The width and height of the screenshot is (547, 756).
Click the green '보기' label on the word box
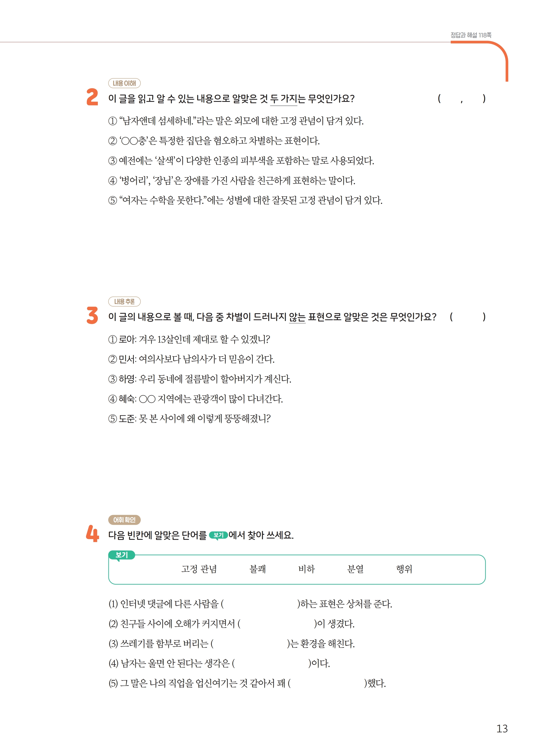[x=122, y=555]
